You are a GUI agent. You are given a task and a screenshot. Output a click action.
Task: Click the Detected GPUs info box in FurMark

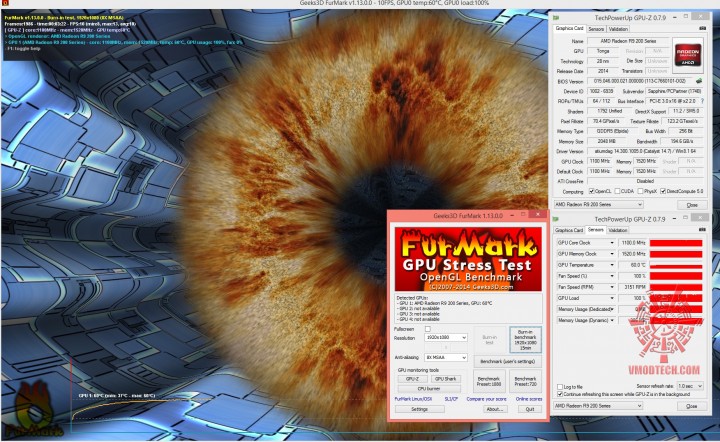pyautogui.click(x=468, y=308)
